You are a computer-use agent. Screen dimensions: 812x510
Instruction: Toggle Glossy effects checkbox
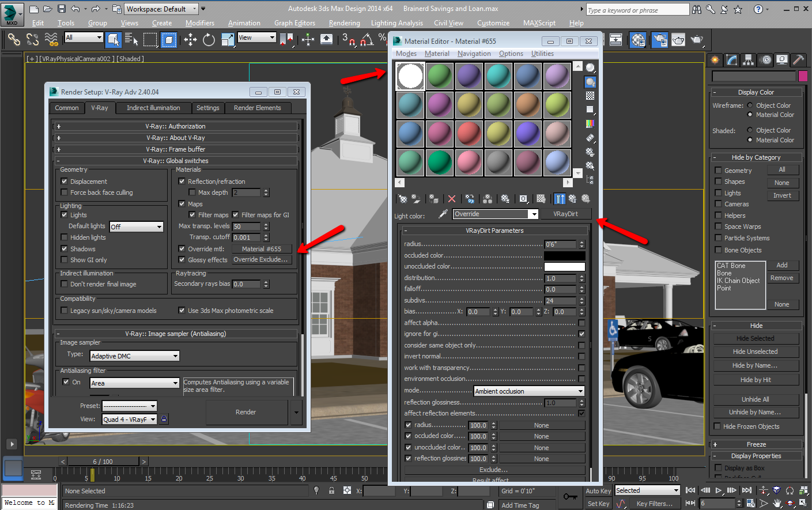182,259
